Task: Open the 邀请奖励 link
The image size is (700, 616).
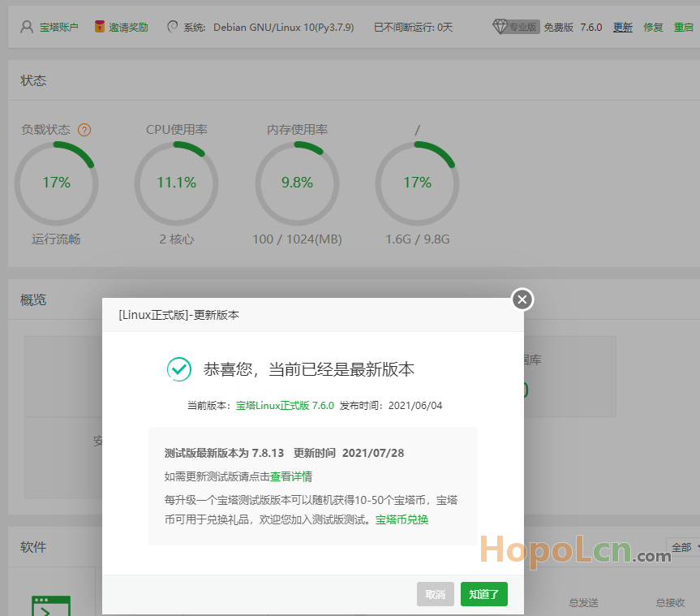Action: point(129,28)
